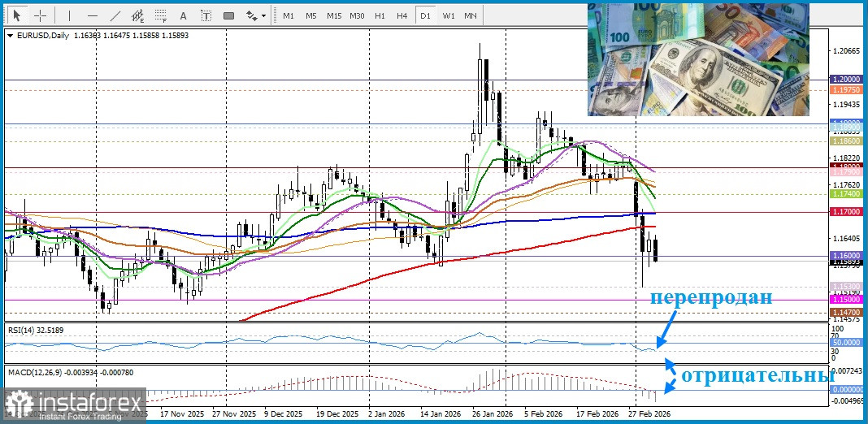Expand the EURUSD,Daily chart title triangle

click(10, 37)
